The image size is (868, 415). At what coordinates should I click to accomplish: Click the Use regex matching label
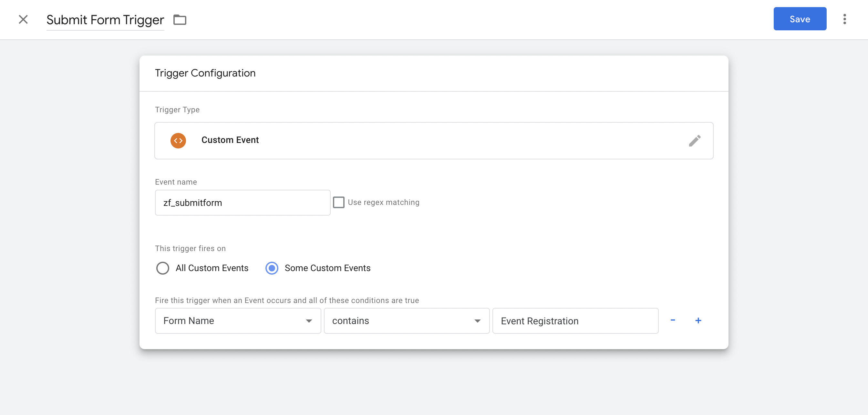coord(383,202)
